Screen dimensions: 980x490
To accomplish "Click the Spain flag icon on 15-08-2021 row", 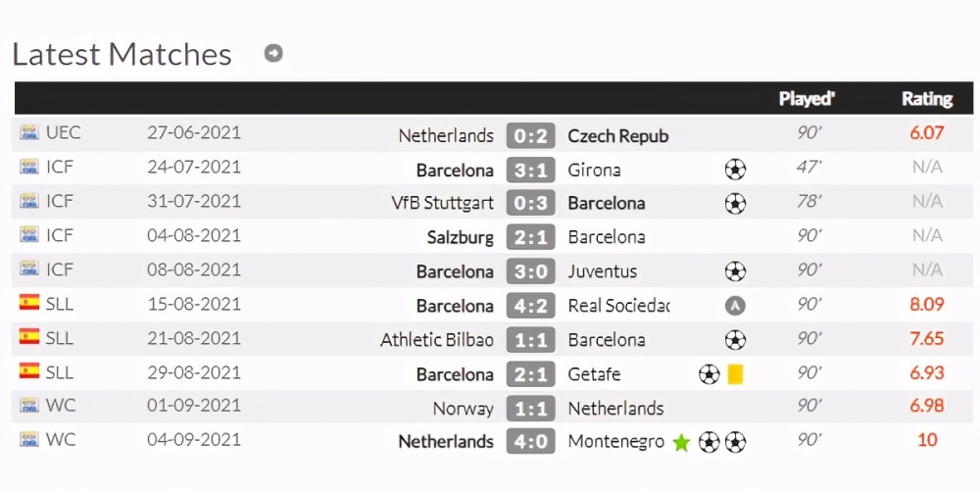I will coord(29,303).
